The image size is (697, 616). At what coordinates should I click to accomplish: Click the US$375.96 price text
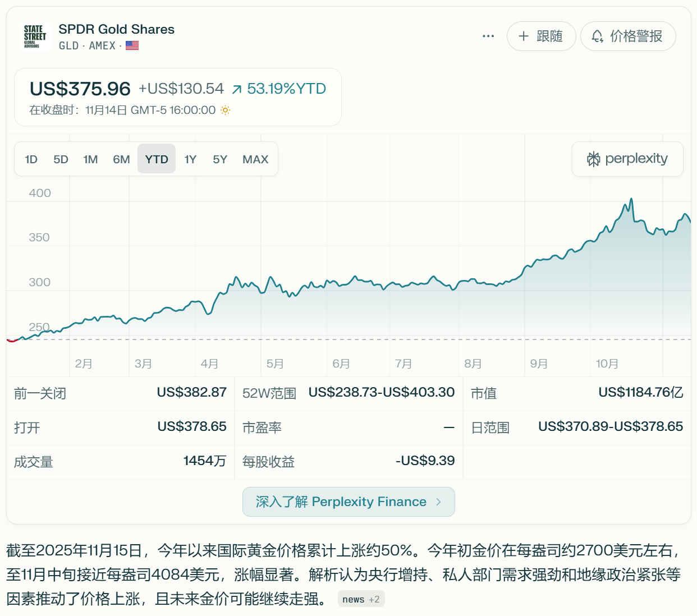pyautogui.click(x=80, y=89)
